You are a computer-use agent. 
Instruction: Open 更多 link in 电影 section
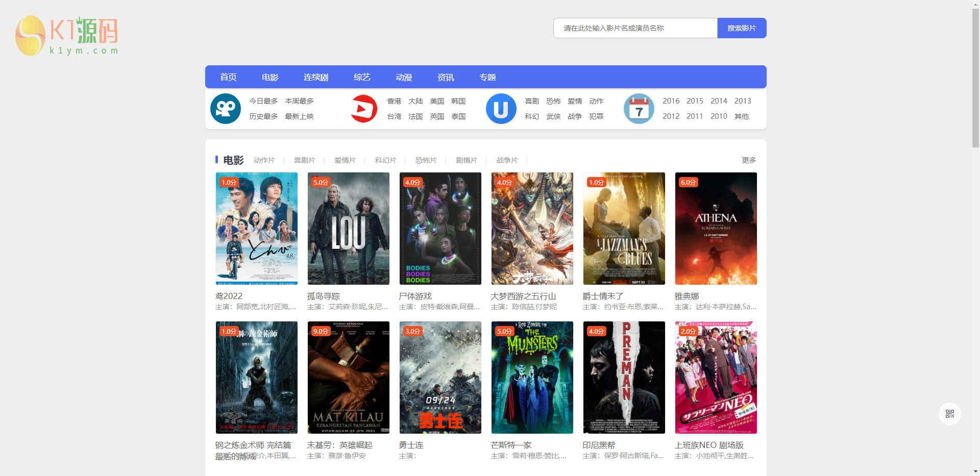point(749,160)
